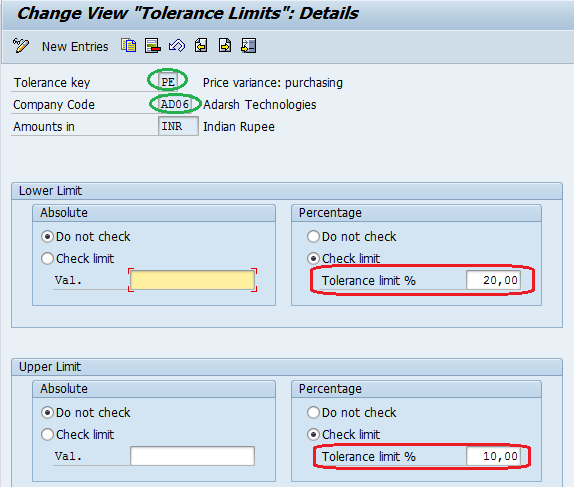
Task: Click the Copy As icon
Action: pyautogui.click(x=128, y=46)
